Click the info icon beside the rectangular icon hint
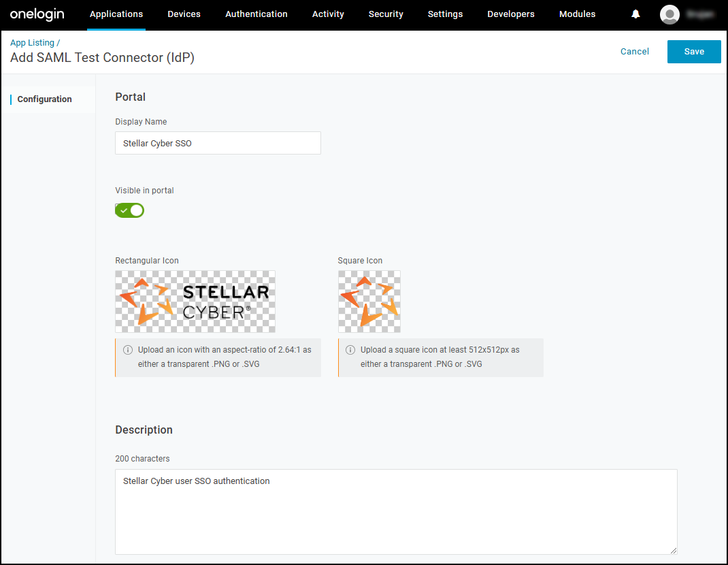 tap(128, 349)
